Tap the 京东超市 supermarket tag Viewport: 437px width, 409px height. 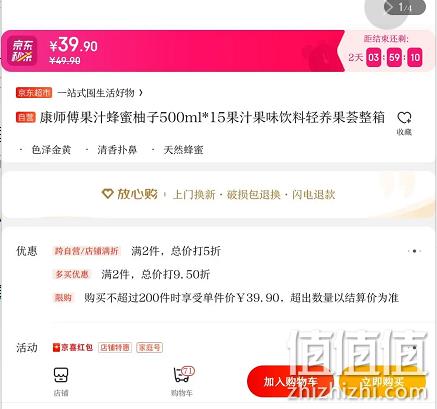pyautogui.click(x=34, y=93)
